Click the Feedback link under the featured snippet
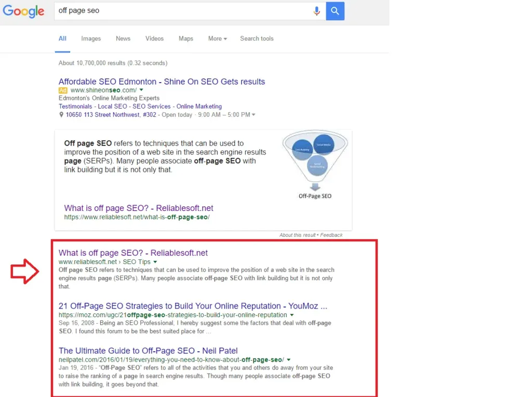 (x=331, y=235)
